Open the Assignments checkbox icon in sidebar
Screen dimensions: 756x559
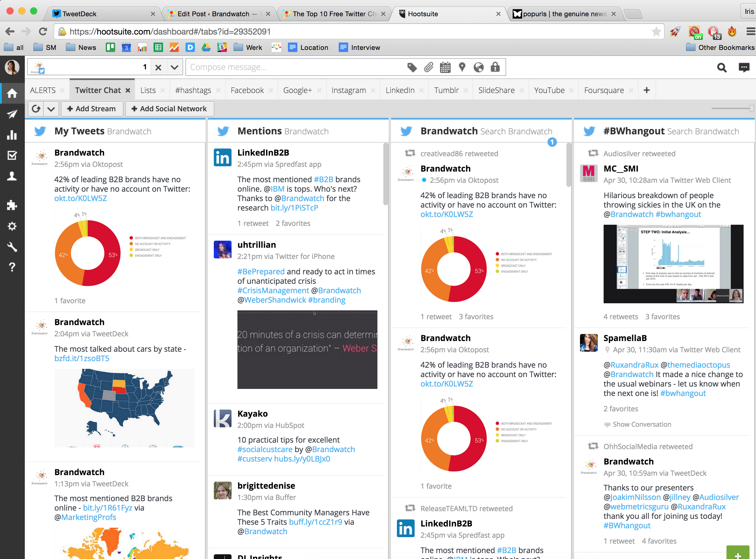coord(12,155)
